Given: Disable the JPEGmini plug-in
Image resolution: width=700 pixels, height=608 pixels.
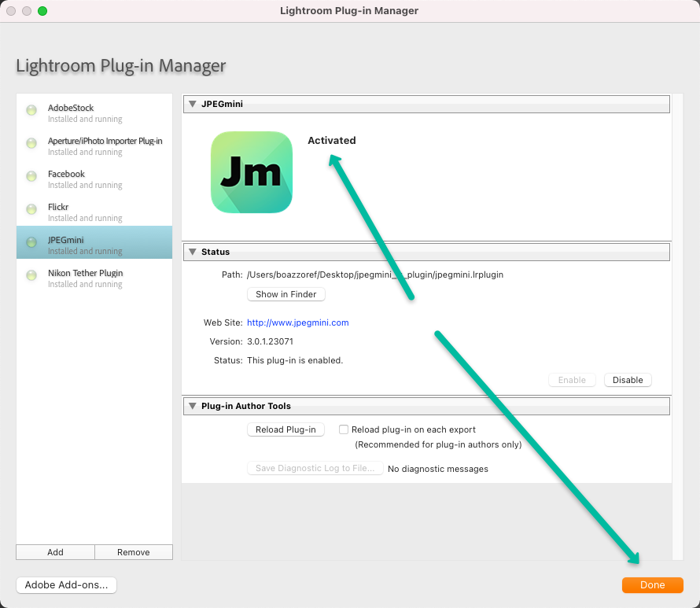Looking at the screenshot, I should click(x=628, y=380).
